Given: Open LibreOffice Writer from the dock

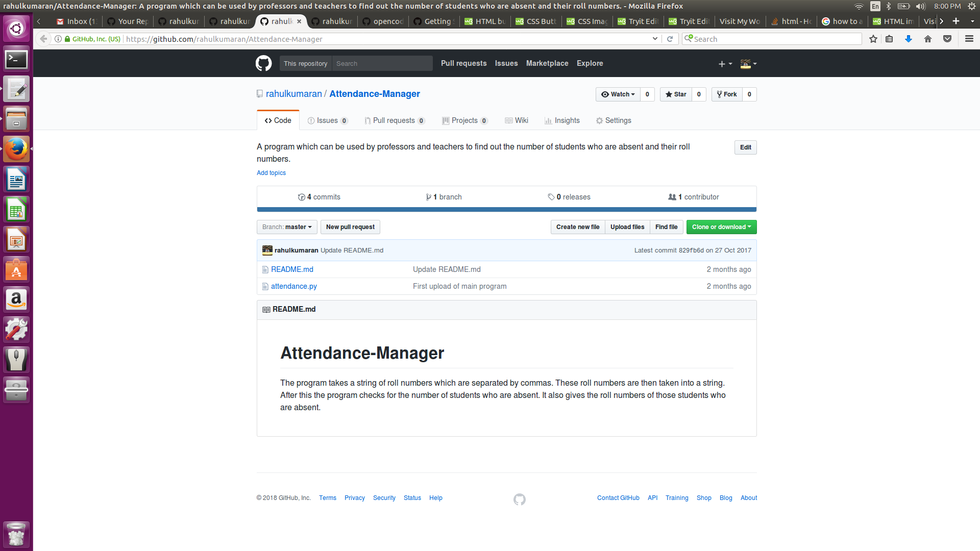Looking at the screenshot, I should tap(16, 180).
